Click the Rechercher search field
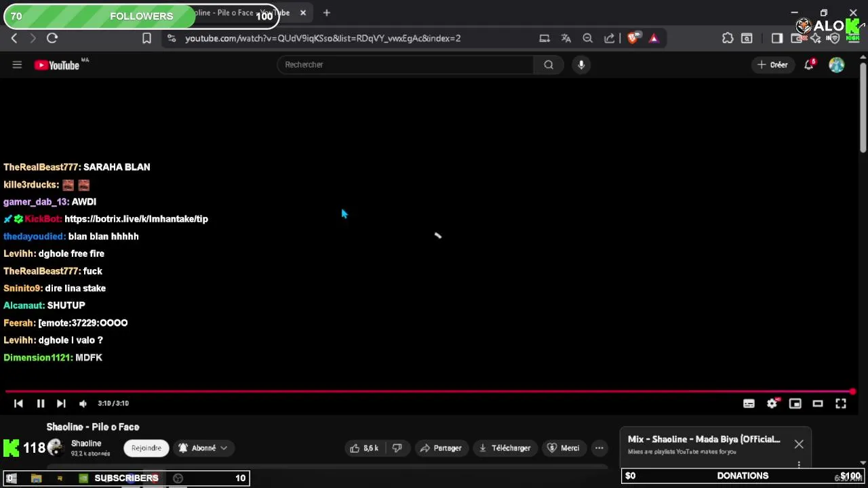This screenshot has width=868, height=488. click(x=406, y=64)
